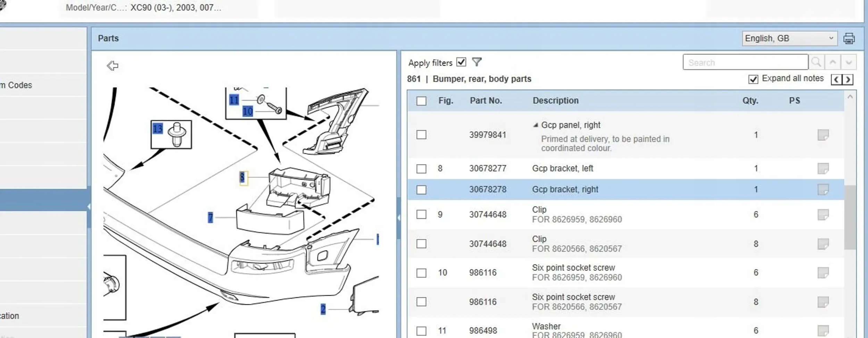This screenshot has width=868, height=338.
Task: Click the "Bumper, rear, body parts" section title
Action: click(482, 79)
